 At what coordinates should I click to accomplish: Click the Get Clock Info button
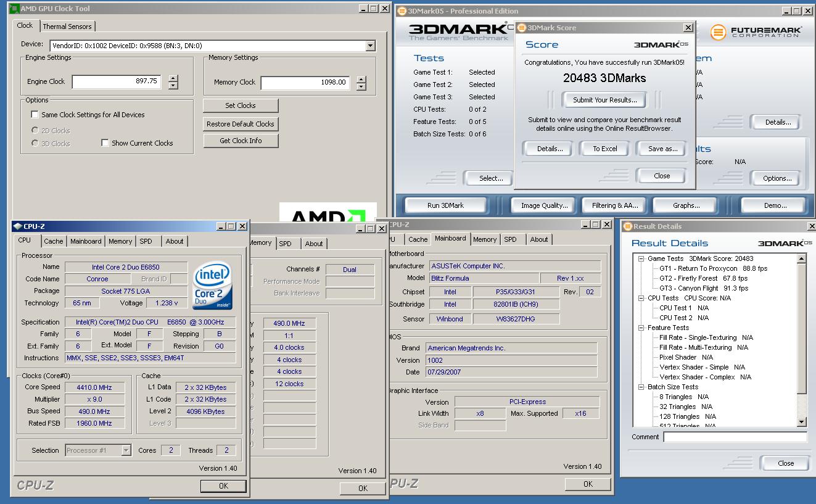coord(241,141)
